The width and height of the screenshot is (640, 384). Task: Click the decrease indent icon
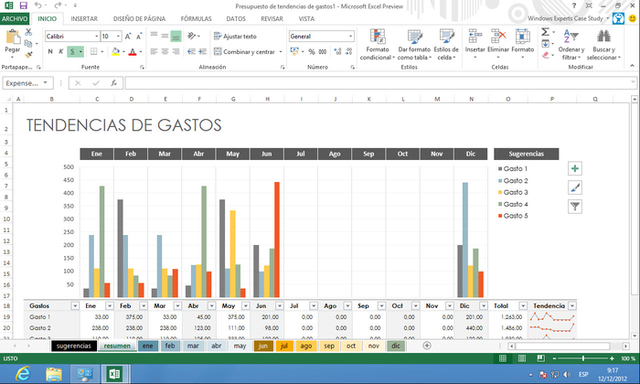tap(191, 51)
